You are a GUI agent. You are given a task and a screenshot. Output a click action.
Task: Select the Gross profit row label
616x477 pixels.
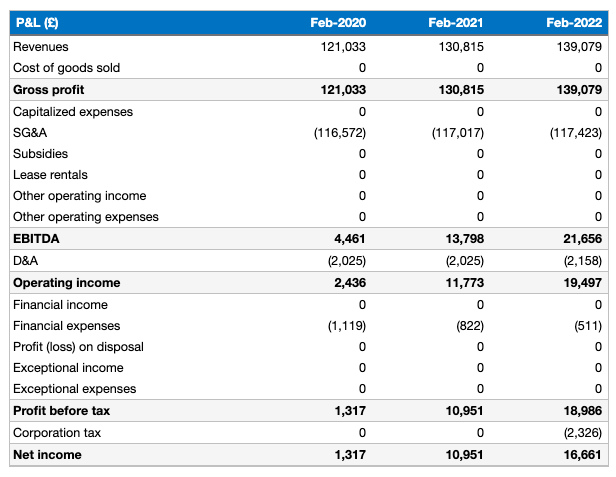click(46, 90)
